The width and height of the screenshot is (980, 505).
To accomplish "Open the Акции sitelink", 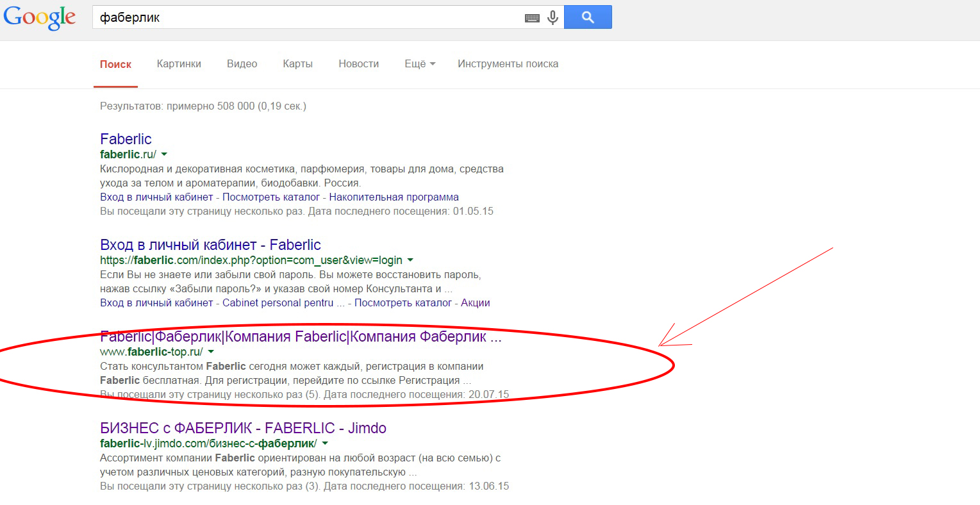I will point(476,303).
